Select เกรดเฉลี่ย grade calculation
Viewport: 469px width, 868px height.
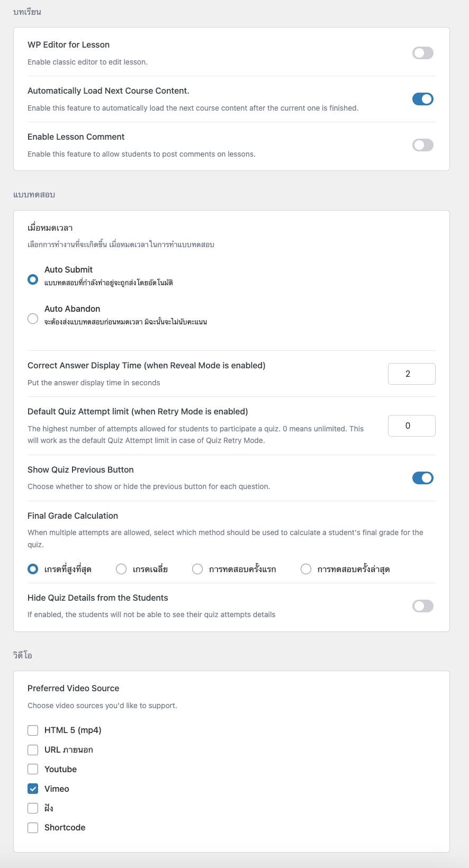tap(121, 569)
